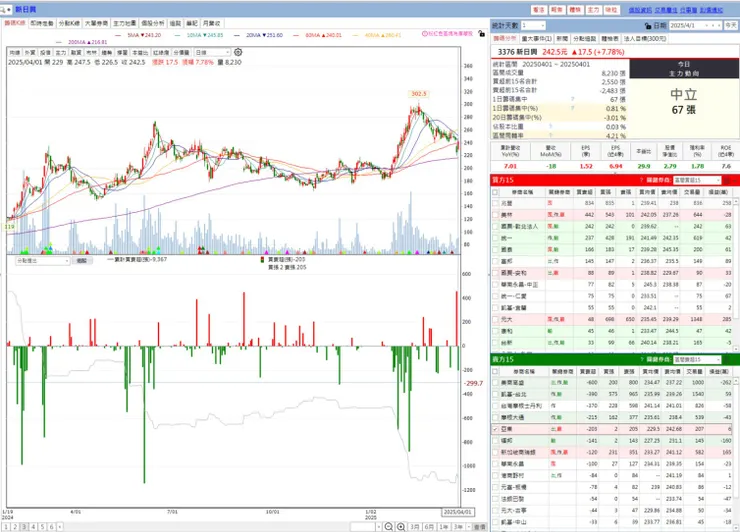Image resolution: width=740 pixels, height=532 pixels.
Task: Expand the arrow after page button 6
Action: pos(60,527)
